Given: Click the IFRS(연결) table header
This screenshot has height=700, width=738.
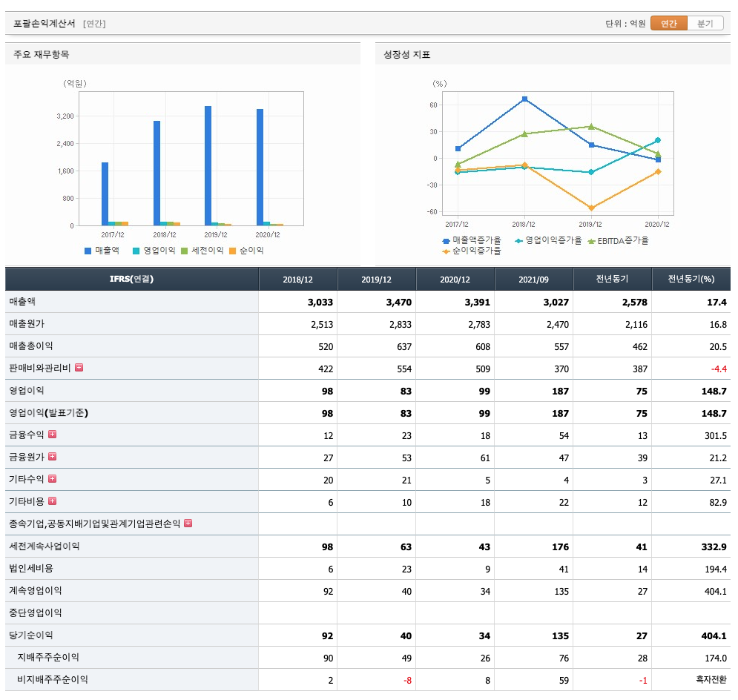Looking at the screenshot, I should (132, 280).
